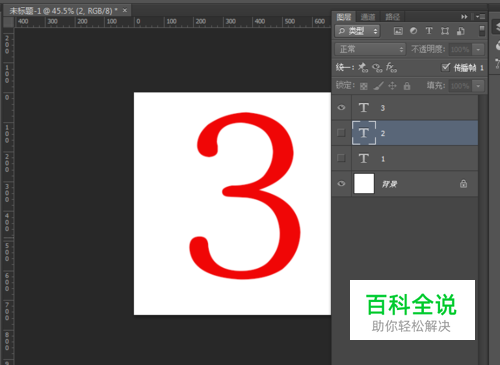The image size is (500, 365).
Task: Click the 填充 label
Action: coord(436,86)
